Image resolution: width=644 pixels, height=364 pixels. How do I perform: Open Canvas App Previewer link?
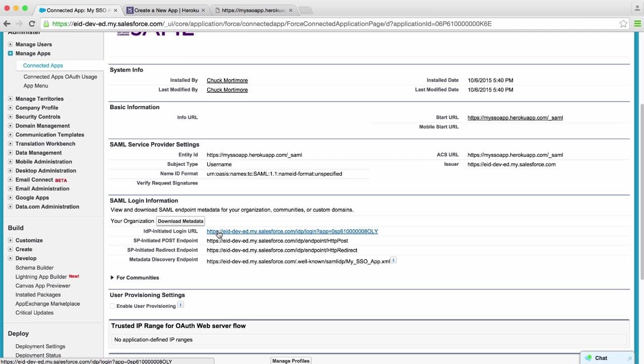43,286
